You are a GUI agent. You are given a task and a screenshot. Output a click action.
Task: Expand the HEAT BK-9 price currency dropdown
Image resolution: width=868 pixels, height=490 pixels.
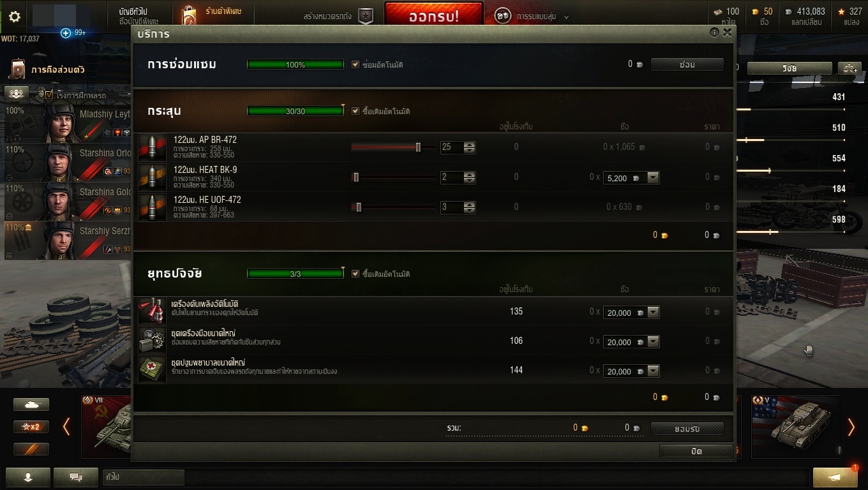tap(653, 178)
